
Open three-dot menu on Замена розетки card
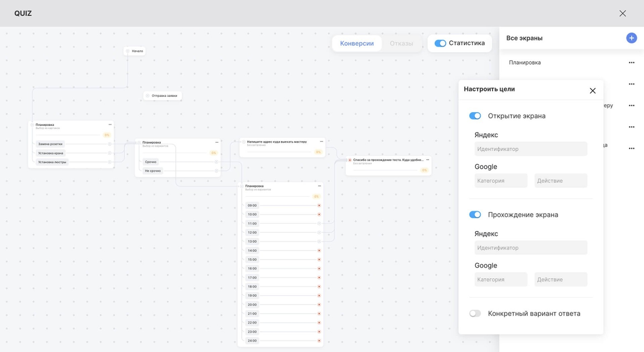(x=110, y=125)
